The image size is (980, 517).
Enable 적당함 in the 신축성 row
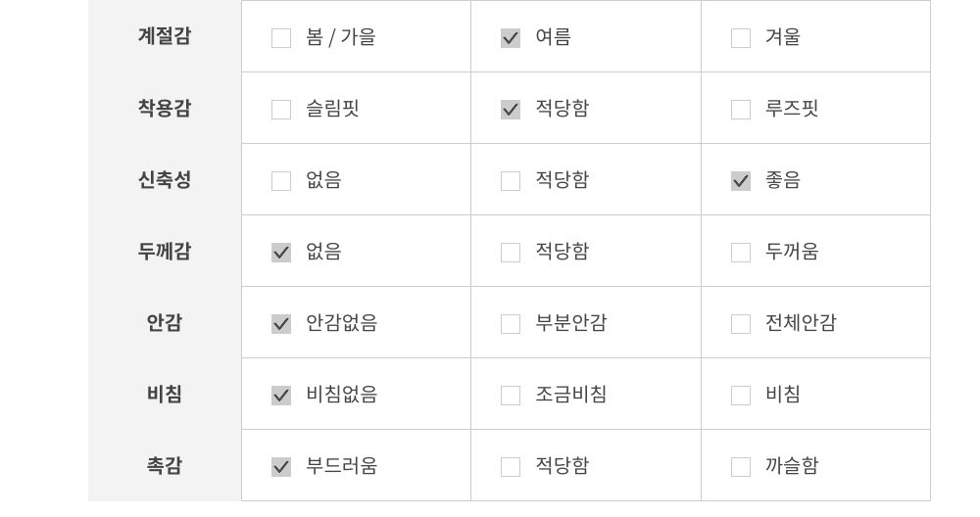511,181
